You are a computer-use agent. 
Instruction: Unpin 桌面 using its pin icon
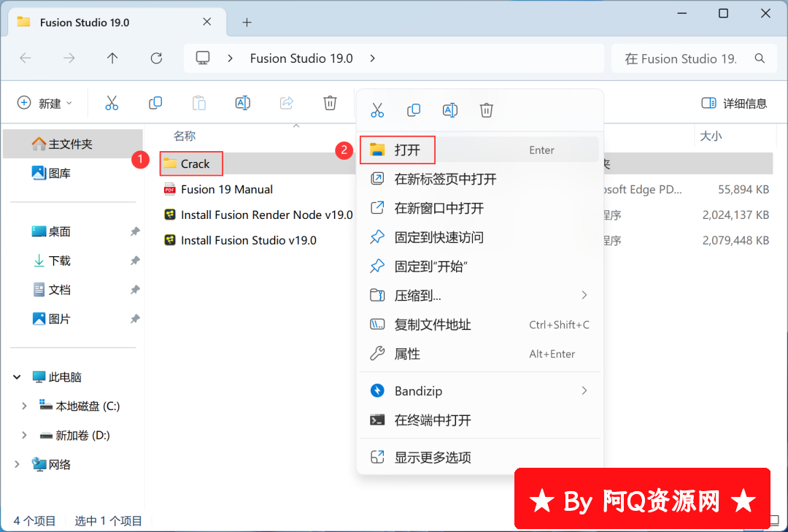(x=135, y=231)
